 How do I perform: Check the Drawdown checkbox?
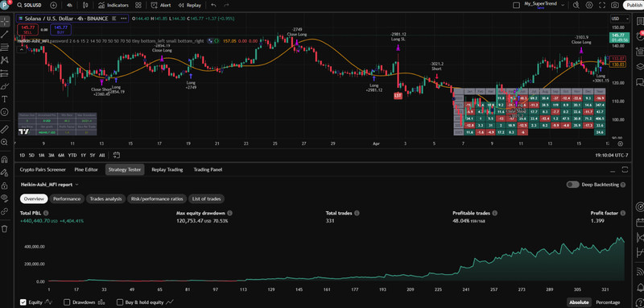point(67,302)
